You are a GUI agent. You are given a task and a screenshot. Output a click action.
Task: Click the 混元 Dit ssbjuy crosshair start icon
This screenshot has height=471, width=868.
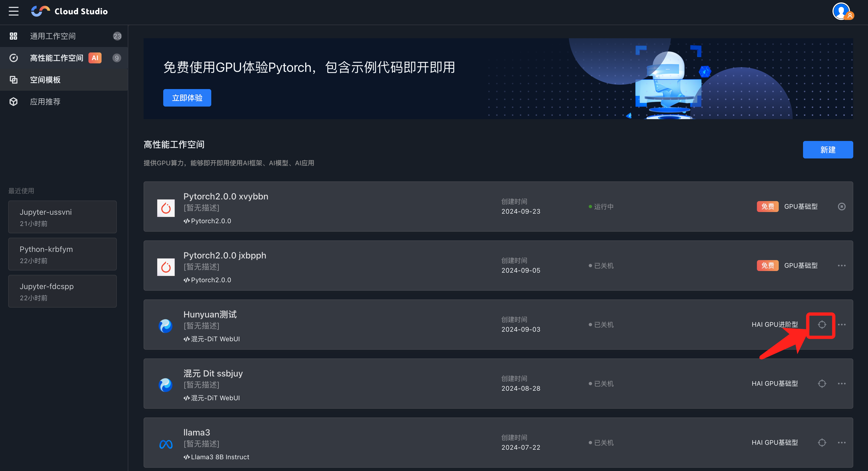click(822, 384)
